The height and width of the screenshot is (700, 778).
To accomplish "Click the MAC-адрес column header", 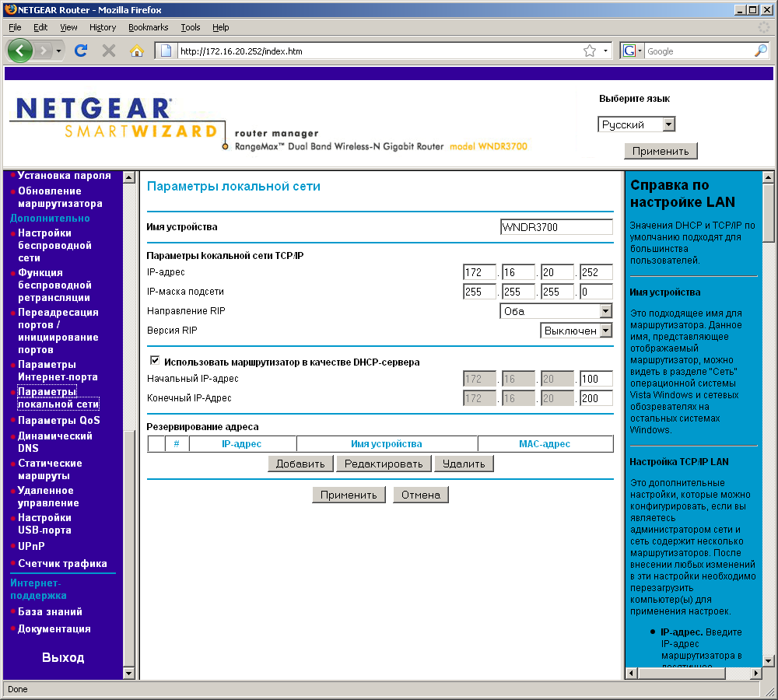I will pos(545,444).
